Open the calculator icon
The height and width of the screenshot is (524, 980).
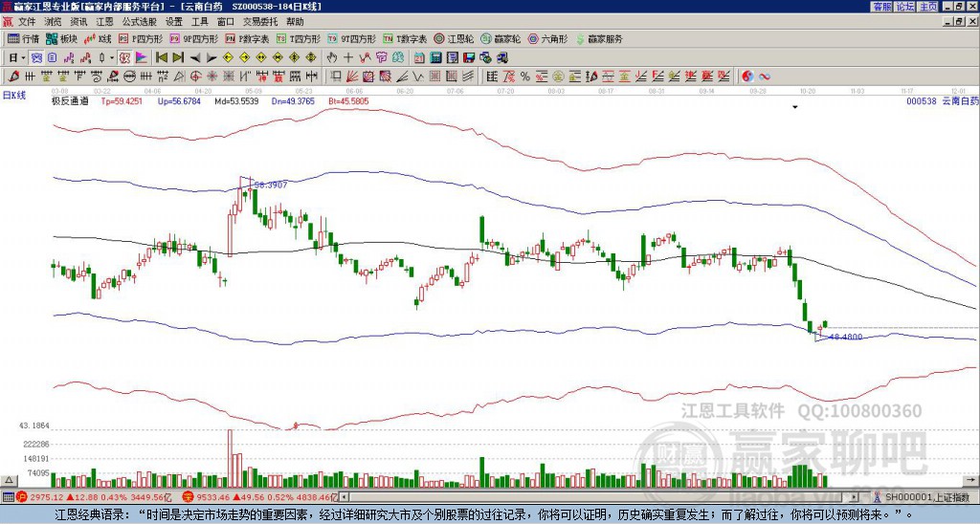tap(435, 58)
